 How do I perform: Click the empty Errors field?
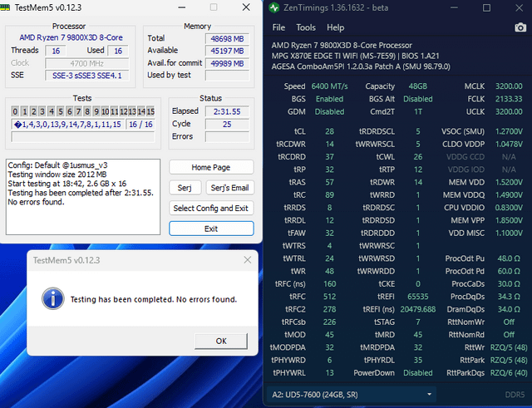coord(227,136)
